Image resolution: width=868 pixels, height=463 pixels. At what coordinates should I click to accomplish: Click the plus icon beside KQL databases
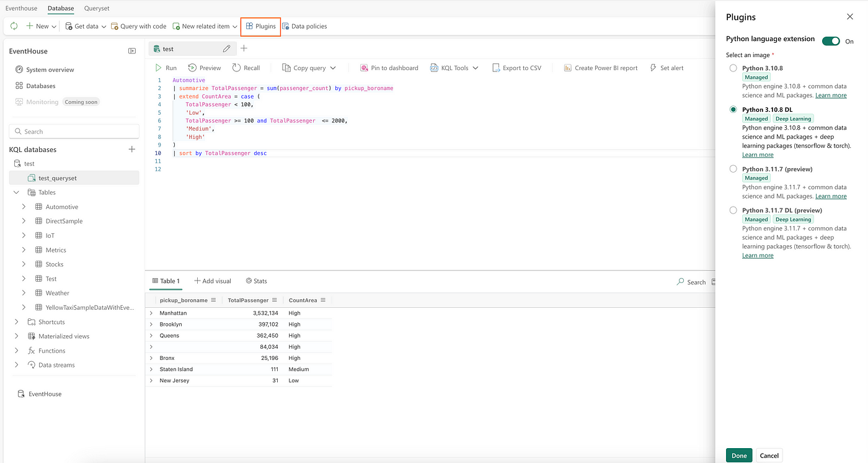coord(131,150)
